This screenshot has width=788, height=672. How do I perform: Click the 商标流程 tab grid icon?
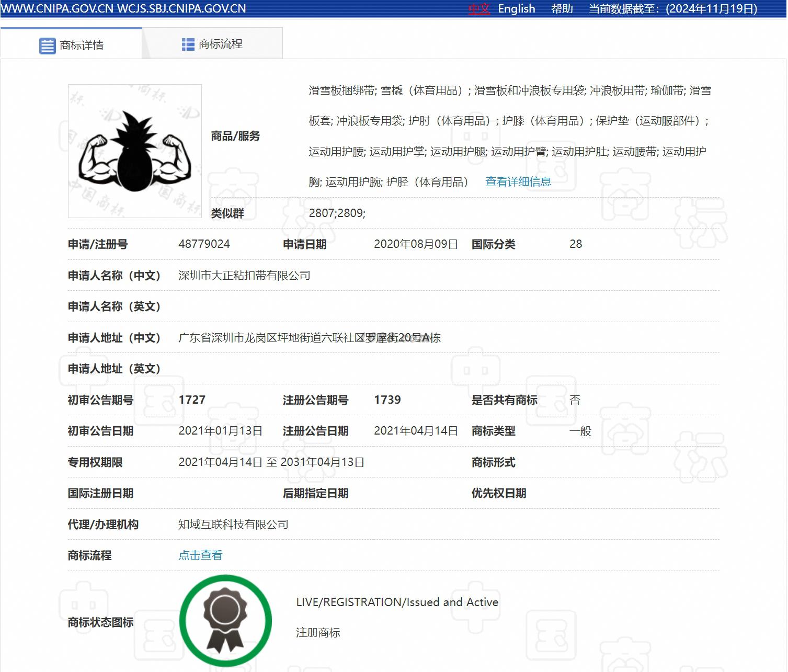click(188, 44)
